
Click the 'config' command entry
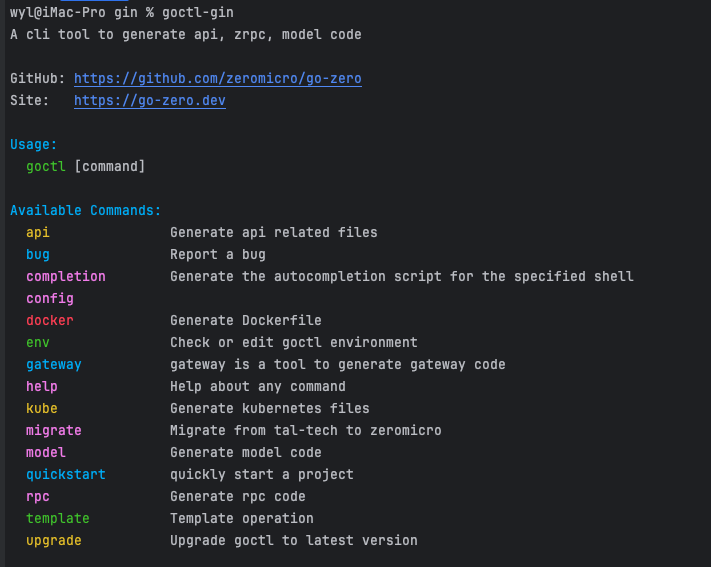pos(50,298)
